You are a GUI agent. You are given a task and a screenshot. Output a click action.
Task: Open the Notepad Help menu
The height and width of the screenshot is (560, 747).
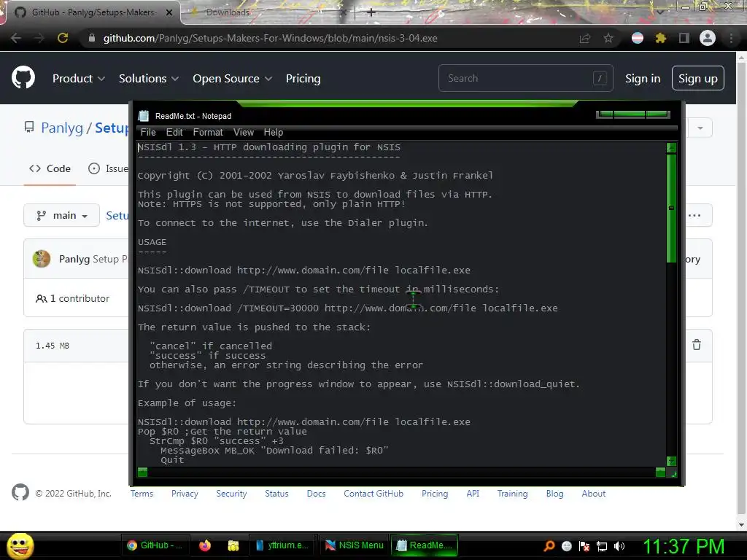pos(274,133)
